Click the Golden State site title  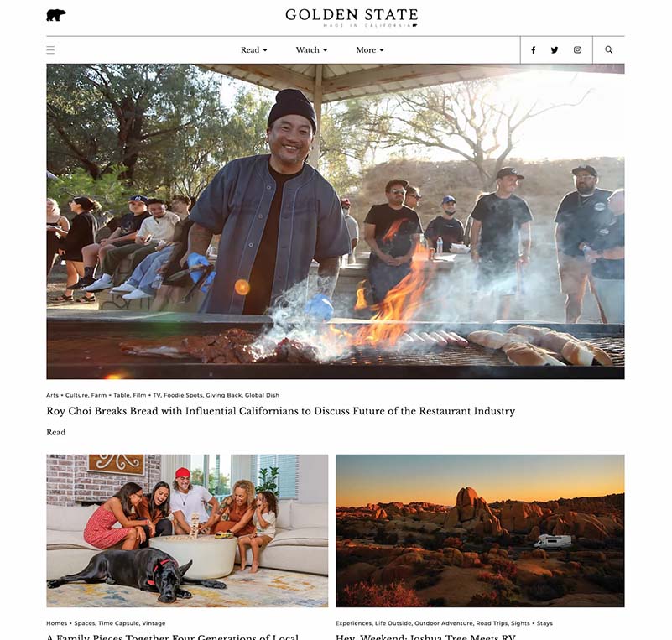click(352, 17)
